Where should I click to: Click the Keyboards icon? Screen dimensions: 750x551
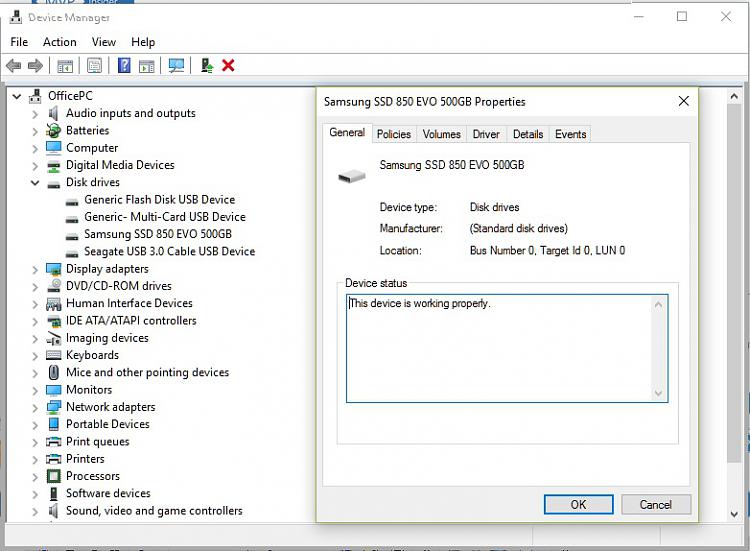(x=54, y=355)
